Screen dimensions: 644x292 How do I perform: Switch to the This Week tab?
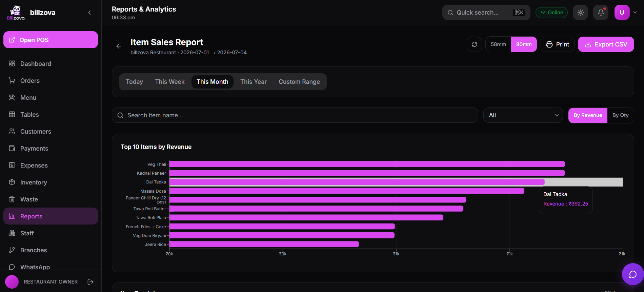169,82
